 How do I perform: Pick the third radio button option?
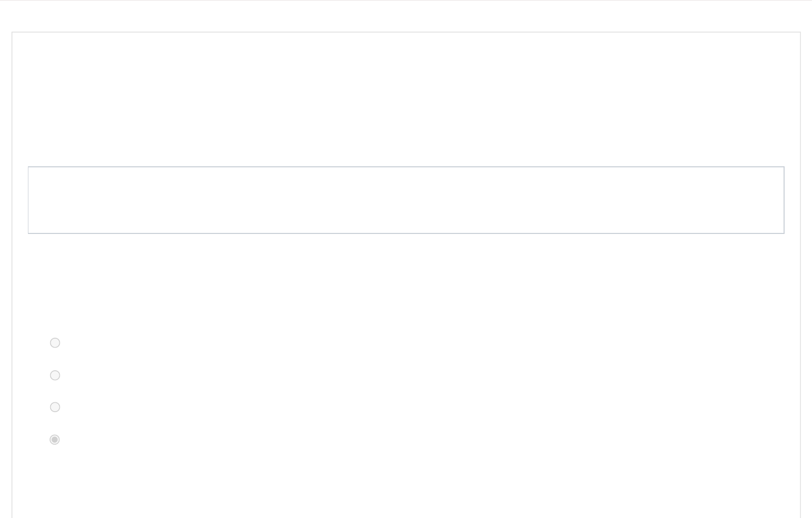(55, 407)
